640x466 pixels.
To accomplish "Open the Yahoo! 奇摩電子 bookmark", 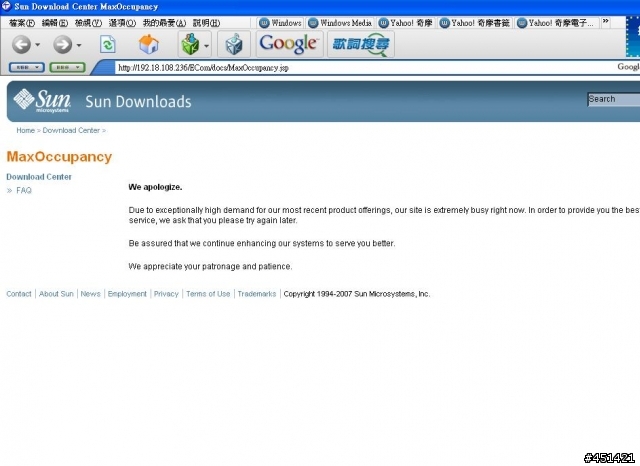I will tap(555, 23).
